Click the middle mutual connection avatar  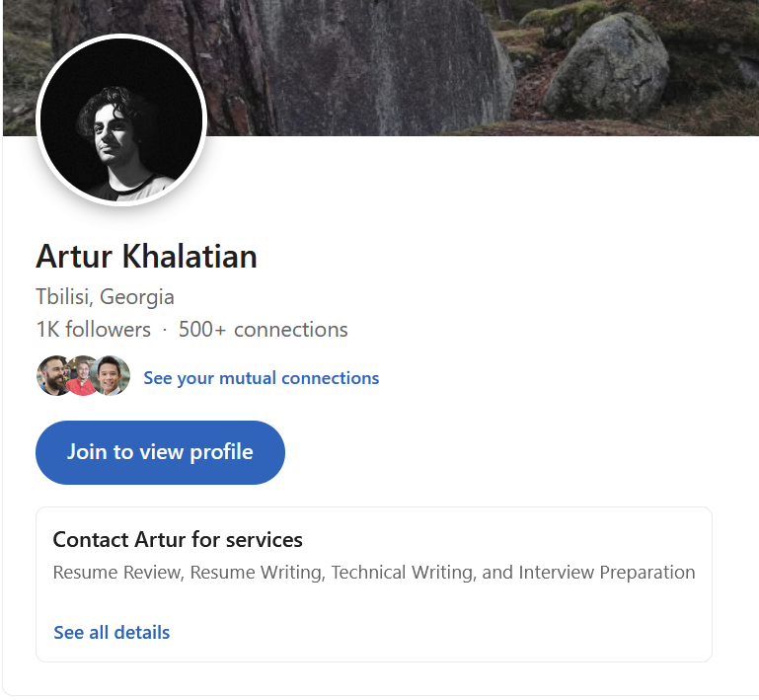click(x=83, y=377)
